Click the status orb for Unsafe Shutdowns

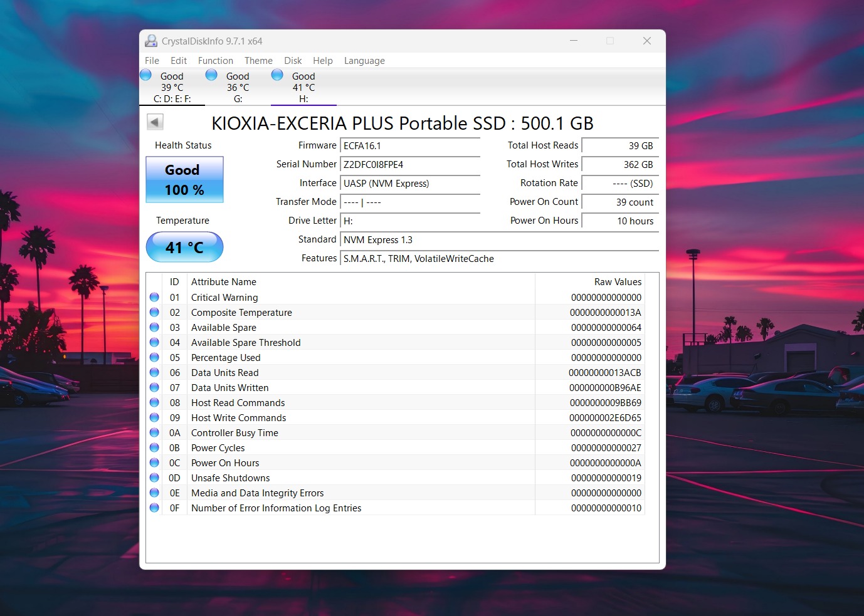coord(154,478)
